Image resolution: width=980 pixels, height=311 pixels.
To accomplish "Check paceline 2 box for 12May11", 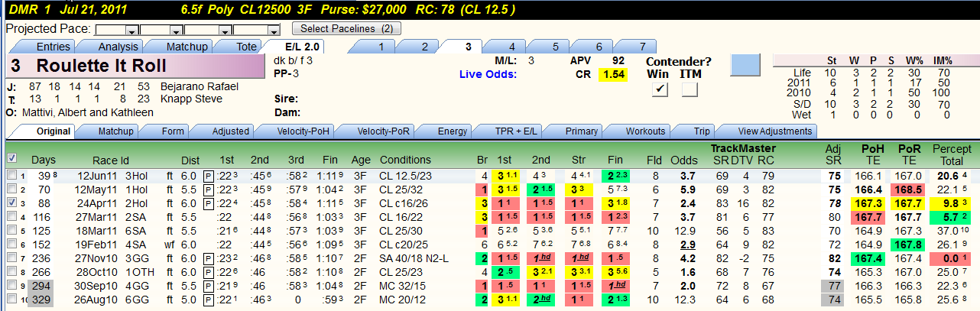I will [11, 190].
